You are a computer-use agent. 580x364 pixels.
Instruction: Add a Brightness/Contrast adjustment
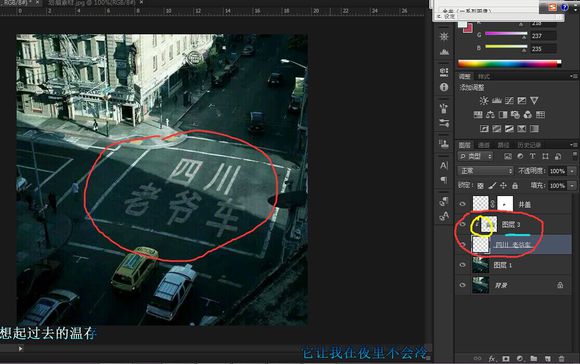(x=483, y=101)
